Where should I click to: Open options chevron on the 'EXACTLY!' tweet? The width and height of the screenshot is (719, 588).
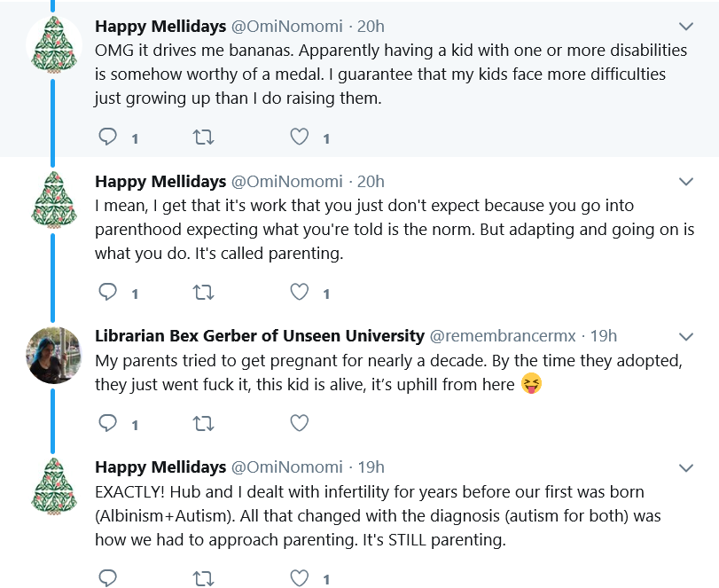click(x=685, y=468)
